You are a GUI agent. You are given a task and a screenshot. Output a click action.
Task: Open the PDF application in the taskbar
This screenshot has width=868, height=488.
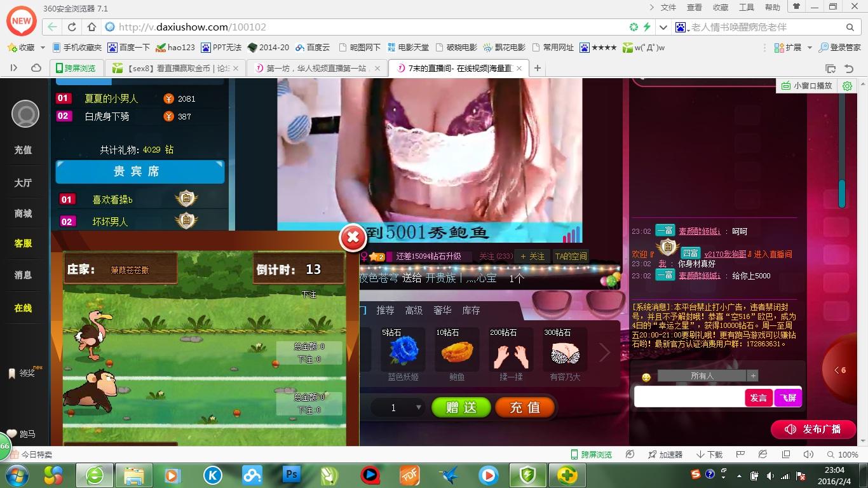[x=410, y=475]
